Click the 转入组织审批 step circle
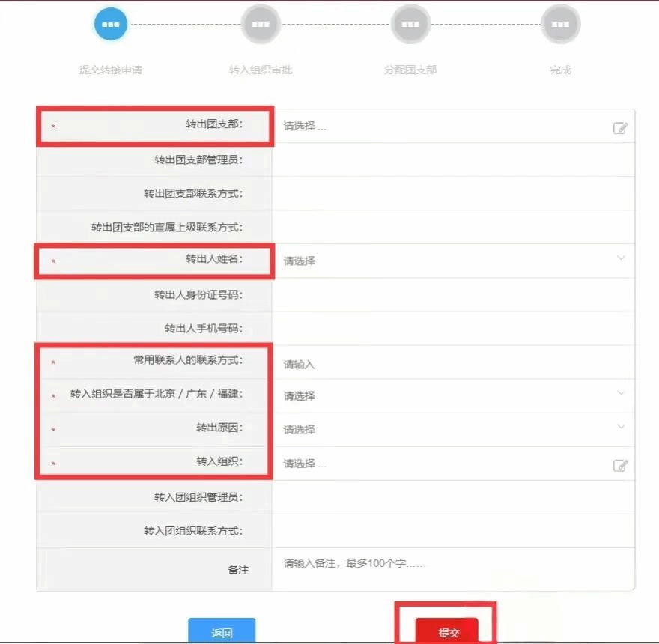Viewport: 659px width, 644px height. tap(260, 24)
